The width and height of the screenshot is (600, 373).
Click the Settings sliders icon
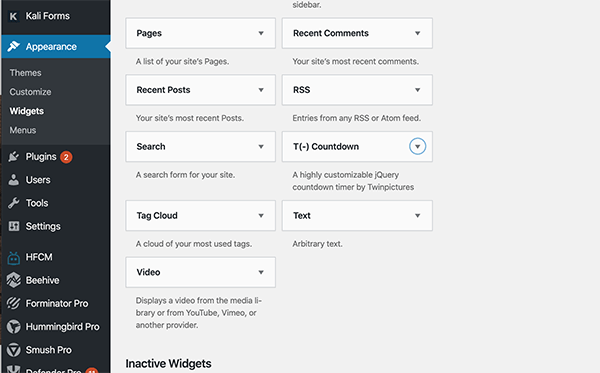tap(13, 226)
